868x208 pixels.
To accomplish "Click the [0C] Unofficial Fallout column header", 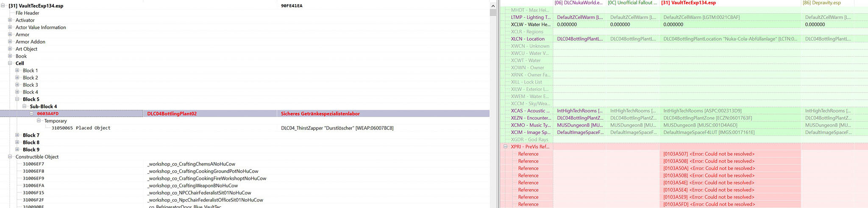I will point(632,3).
